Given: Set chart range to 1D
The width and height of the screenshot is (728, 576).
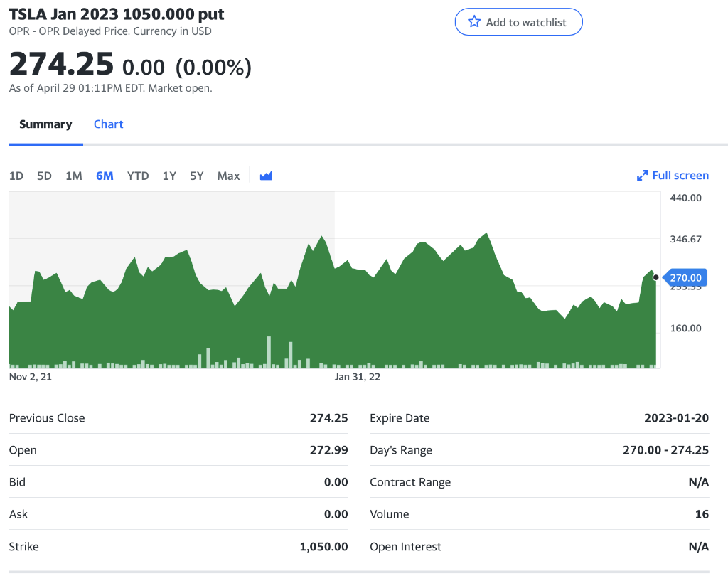Looking at the screenshot, I should pos(16,176).
